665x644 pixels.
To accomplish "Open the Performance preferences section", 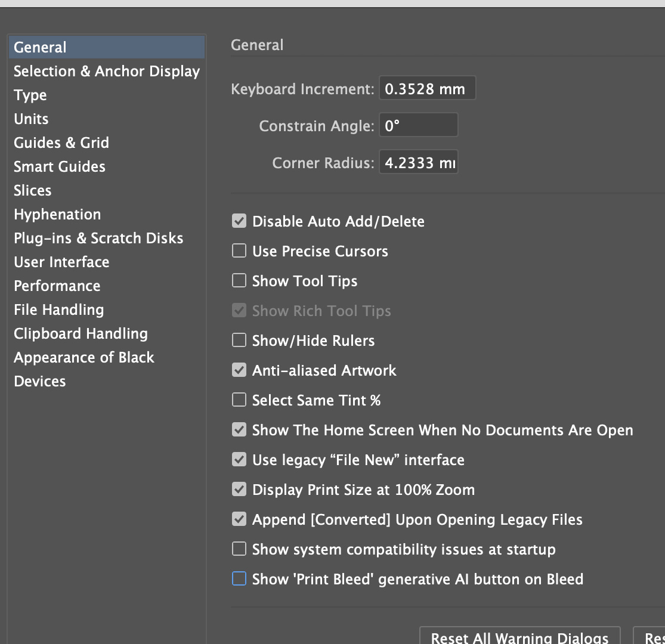I will pos(57,286).
